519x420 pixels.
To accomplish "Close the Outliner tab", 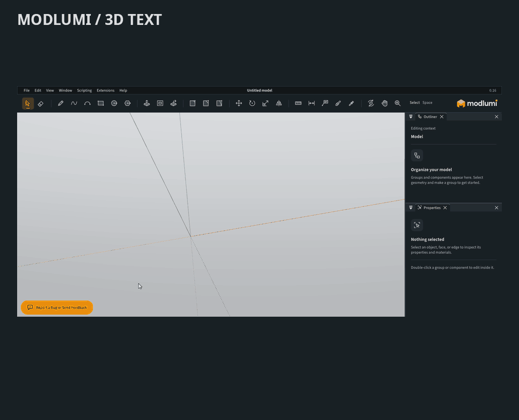I will tap(442, 116).
